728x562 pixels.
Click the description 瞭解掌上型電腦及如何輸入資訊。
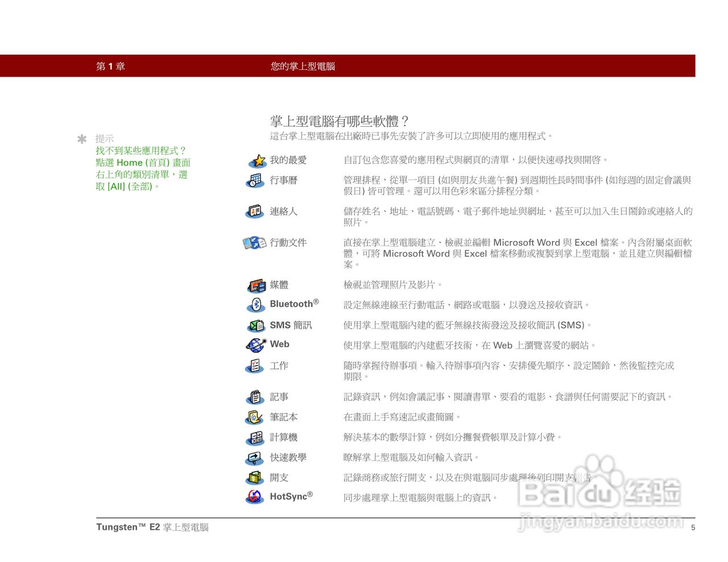coord(411,457)
